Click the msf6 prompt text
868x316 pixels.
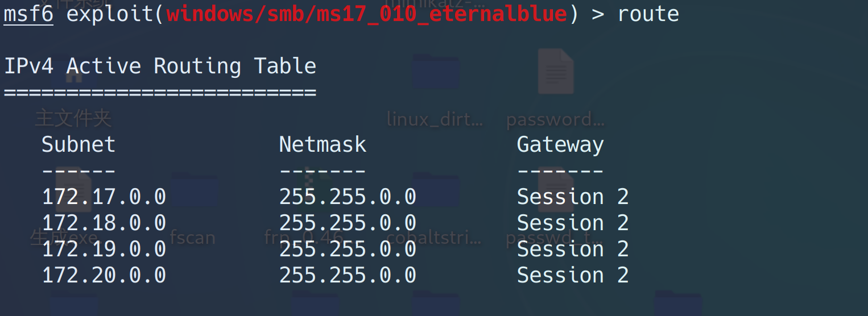tap(28, 14)
